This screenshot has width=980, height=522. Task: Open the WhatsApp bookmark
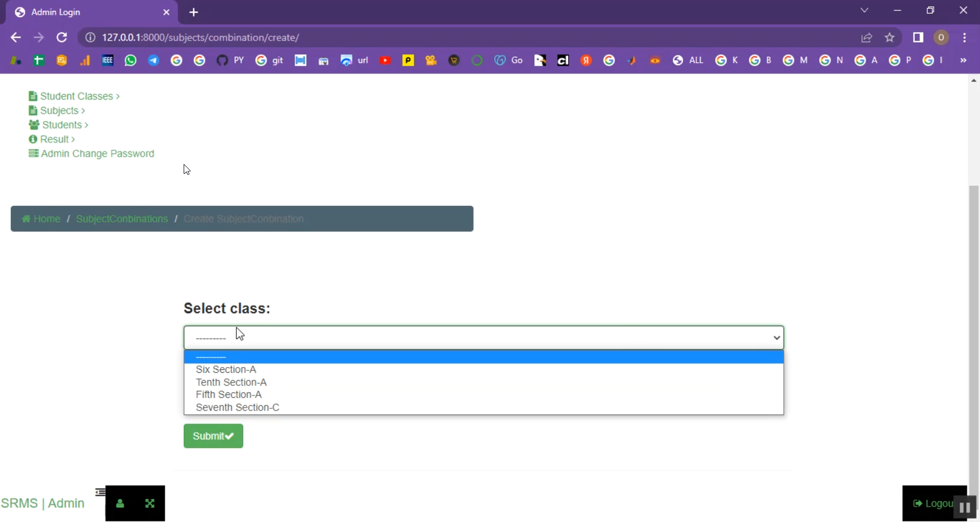point(130,60)
